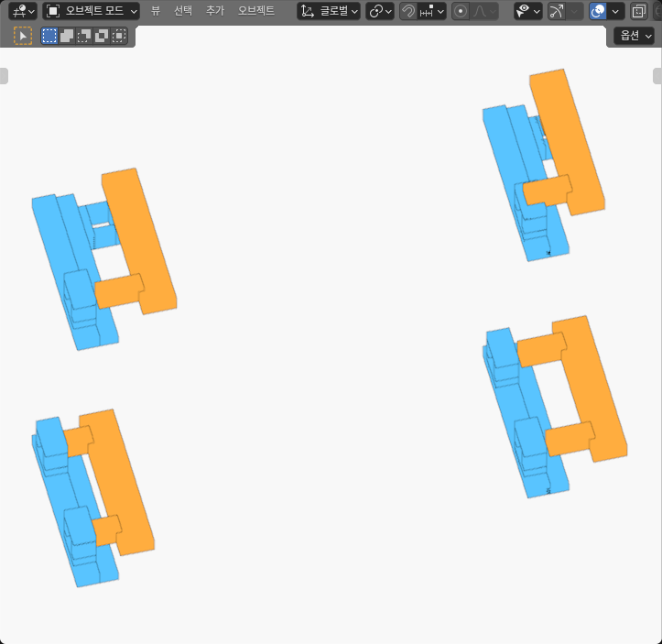The width and height of the screenshot is (662, 644).
Task: Toggle the viewport gizmo display
Action: coord(557,11)
